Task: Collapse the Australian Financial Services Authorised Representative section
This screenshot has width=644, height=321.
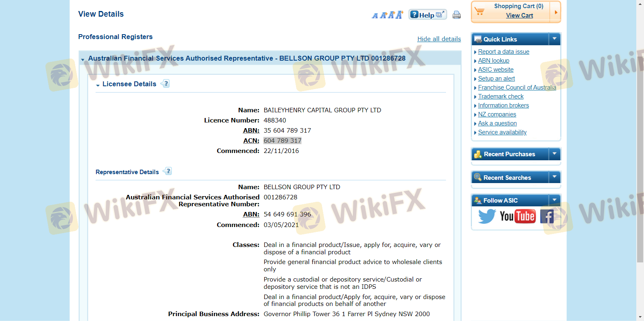Action: click(x=83, y=60)
